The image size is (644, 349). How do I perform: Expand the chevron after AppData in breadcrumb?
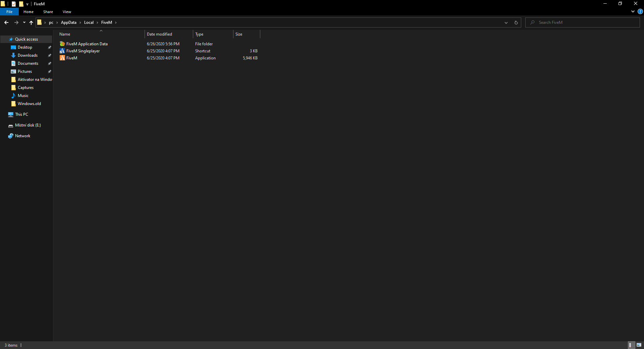(80, 22)
